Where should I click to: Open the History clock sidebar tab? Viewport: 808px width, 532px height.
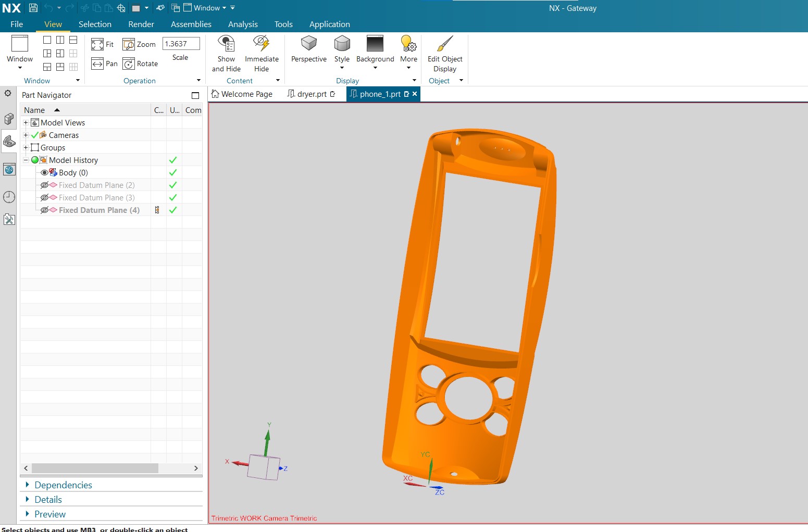tap(9, 197)
